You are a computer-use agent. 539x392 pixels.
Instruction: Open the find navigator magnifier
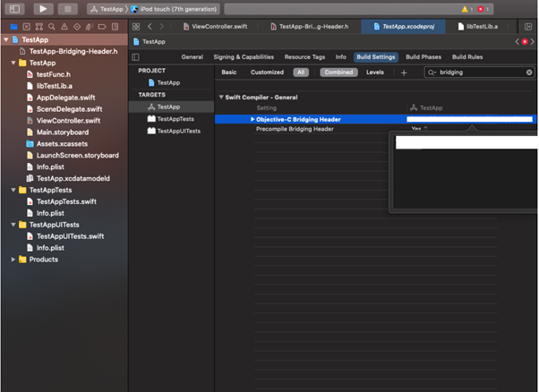pos(52,27)
